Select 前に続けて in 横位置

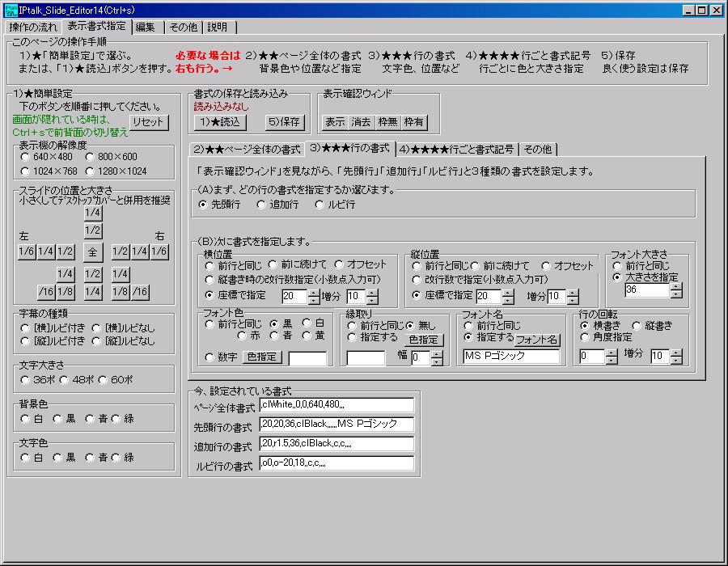coord(298,265)
